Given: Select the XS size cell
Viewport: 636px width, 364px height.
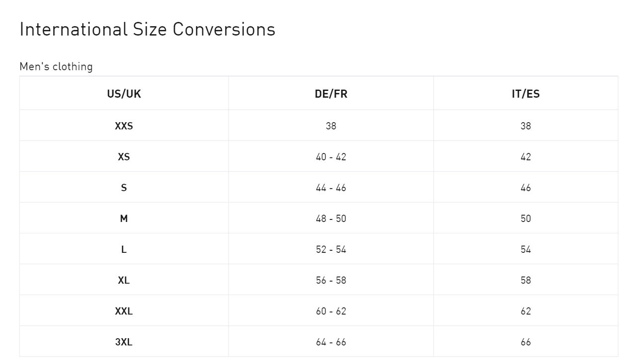Looking at the screenshot, I should pos(124,157).
